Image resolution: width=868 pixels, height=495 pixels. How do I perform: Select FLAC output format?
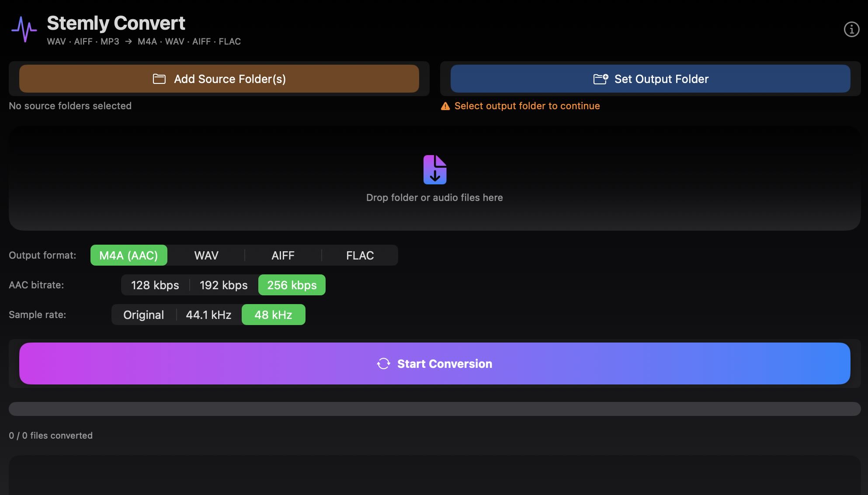pos(360,255)
